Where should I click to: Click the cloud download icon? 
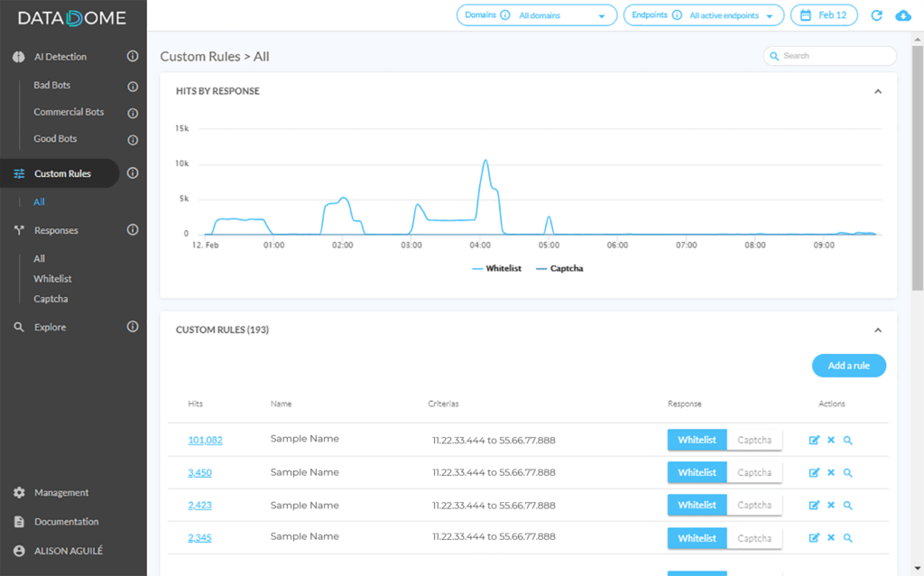pos(902,15)
